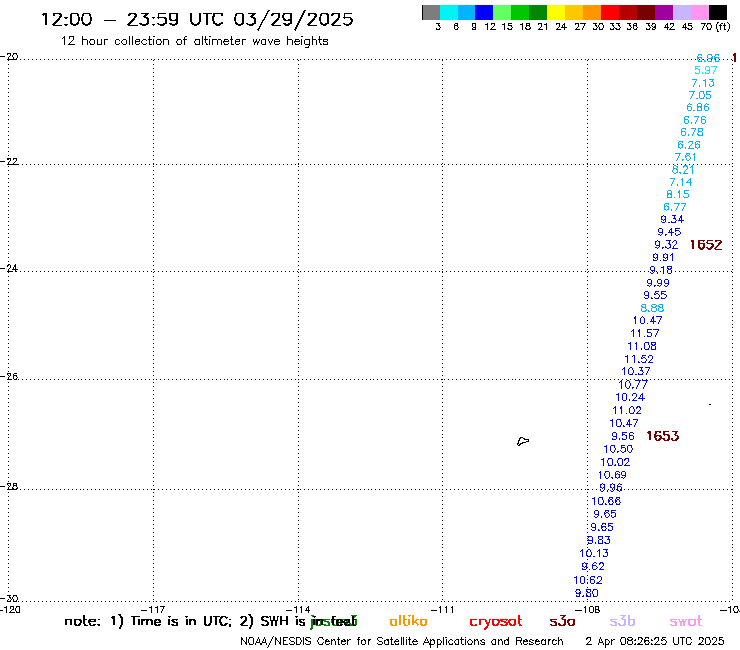Image resolution: width=740 pixels, height=650 pixels.
Task: Click the NOAA/NESDIS credit line
Action: tap(402, 642)
